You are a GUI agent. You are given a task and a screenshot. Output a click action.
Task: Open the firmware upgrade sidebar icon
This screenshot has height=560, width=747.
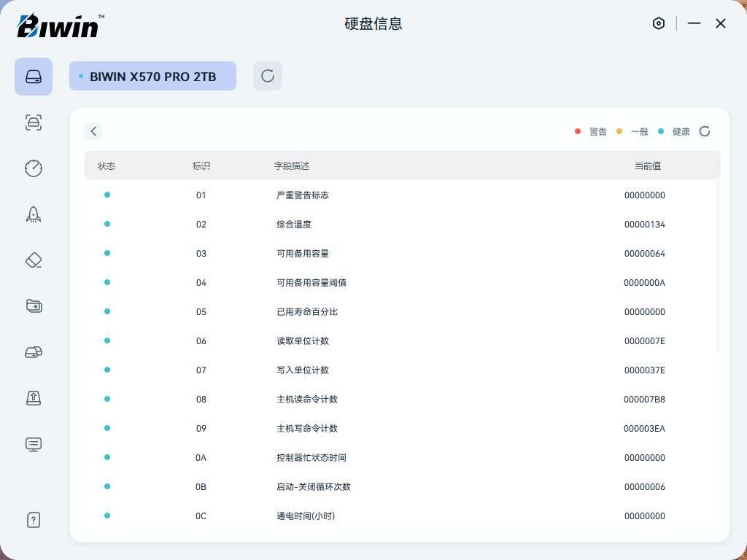point(34,397)
